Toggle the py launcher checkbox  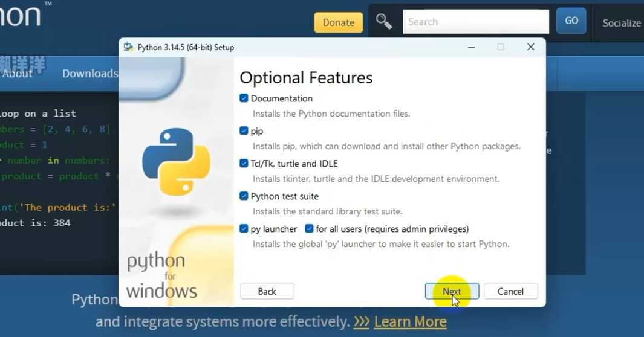244,229
